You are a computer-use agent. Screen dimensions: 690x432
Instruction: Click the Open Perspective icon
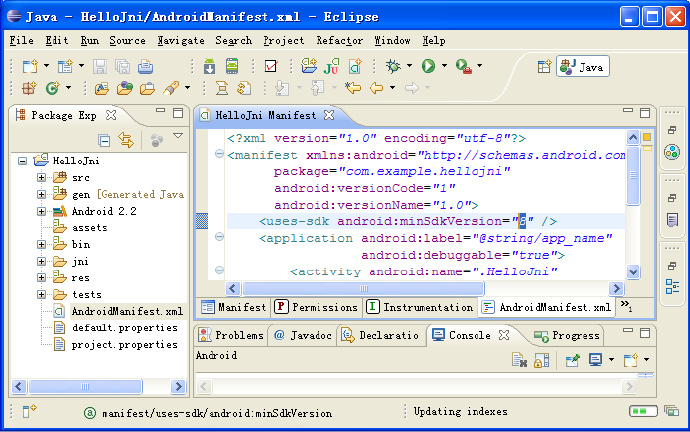point(544,67)
